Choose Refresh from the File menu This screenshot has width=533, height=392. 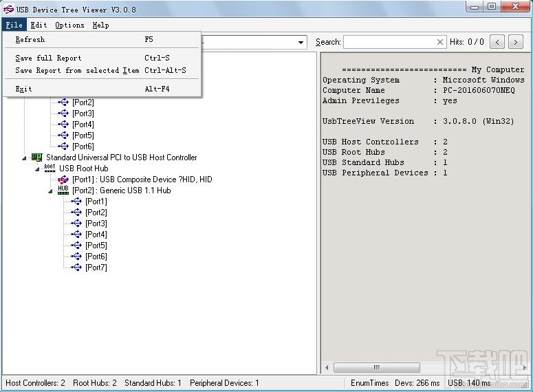(x=102, y=39)
